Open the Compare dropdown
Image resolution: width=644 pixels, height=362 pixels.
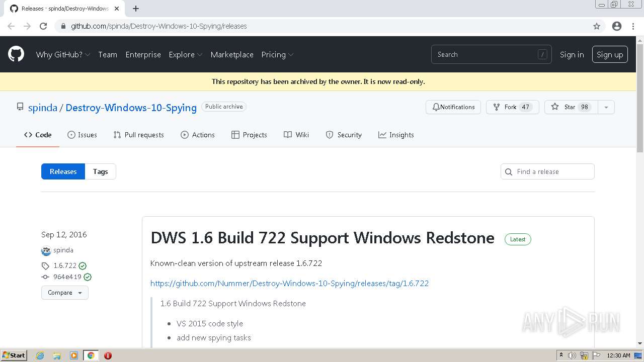click(65, 293)
